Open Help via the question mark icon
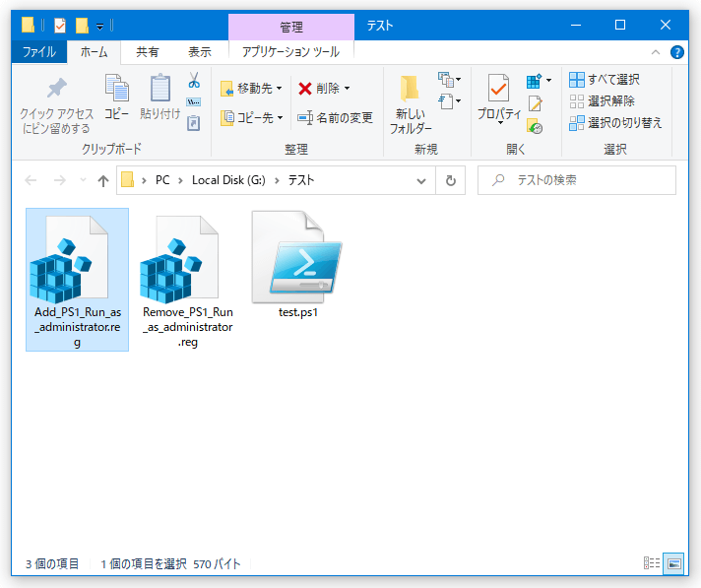 click(x=676, y=52)
